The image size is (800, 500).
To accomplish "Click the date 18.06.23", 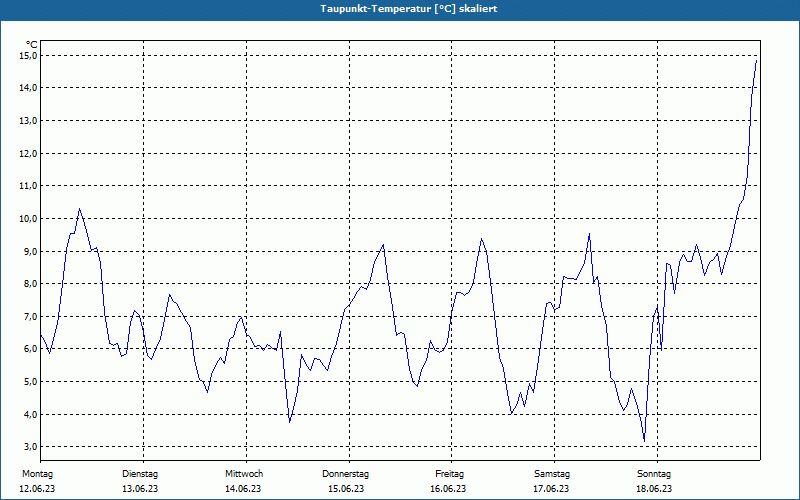I will pyautogui.click(x=654, y=489).
